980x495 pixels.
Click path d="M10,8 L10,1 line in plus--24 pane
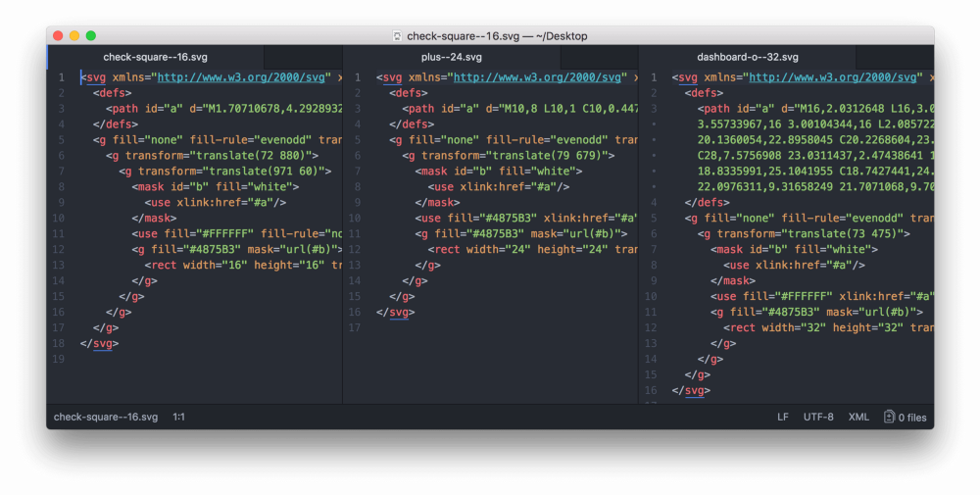[x=520, y=109]
